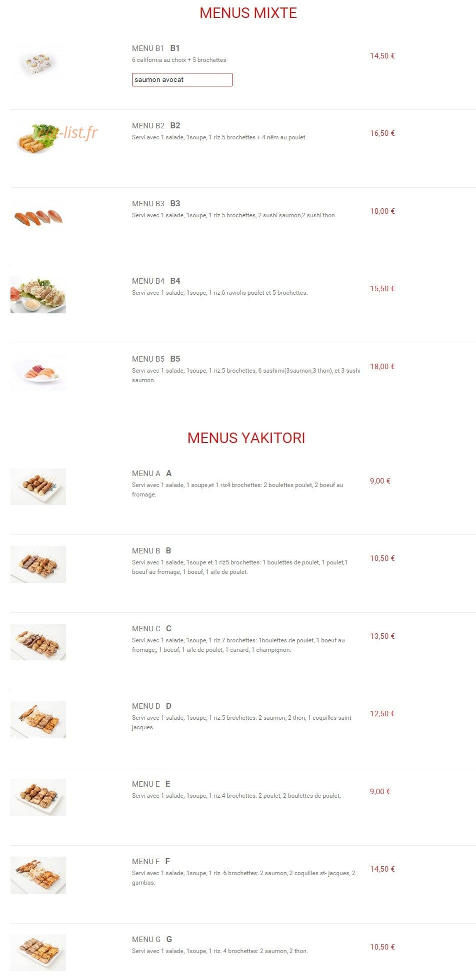Click the MENU A yakitori thumbnail
The image size is (476, 980).
point(38,487)
